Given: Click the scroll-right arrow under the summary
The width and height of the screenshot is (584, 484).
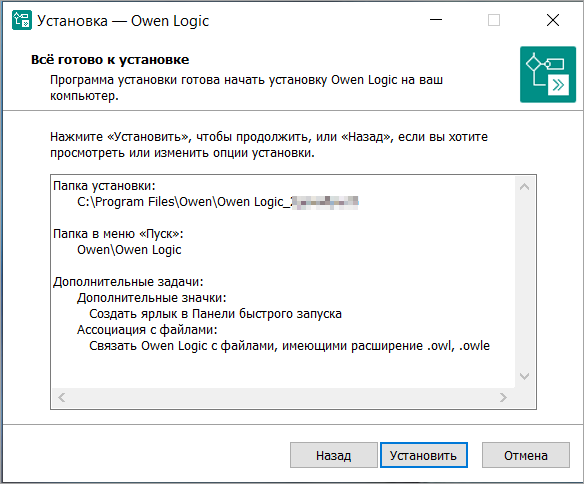Looking at the screenshot, I should point(503,398).
